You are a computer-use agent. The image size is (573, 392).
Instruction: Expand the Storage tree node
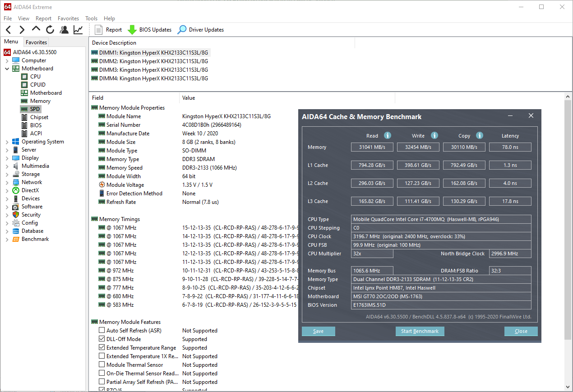click(x=7, y=174)
